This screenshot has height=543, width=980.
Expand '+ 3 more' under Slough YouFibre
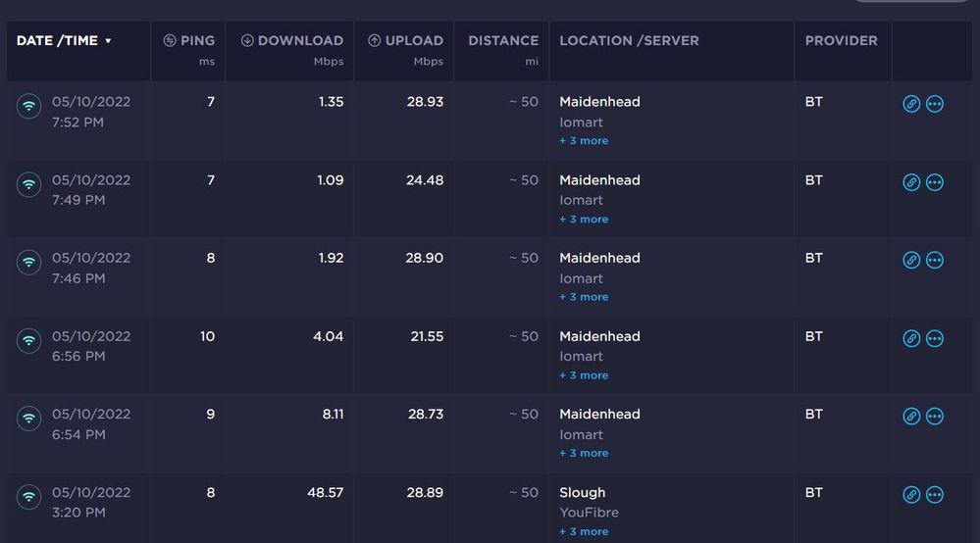tap(584, 532)
